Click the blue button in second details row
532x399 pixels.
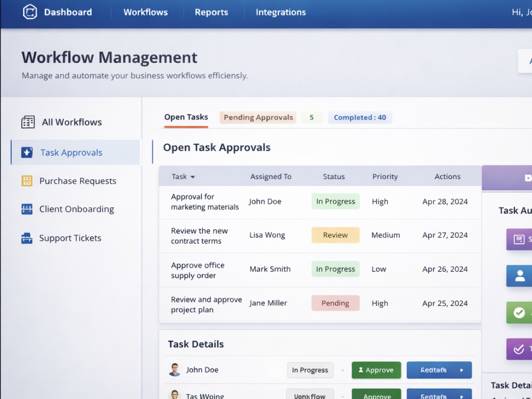[439, 394]
